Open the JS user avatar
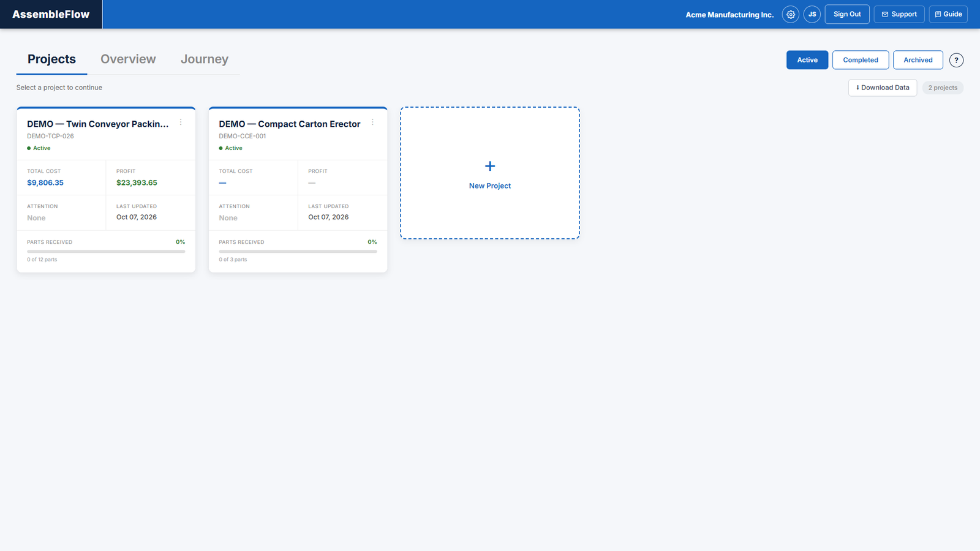This screenshot has width=980, height=551. click(x=812, y=14)
